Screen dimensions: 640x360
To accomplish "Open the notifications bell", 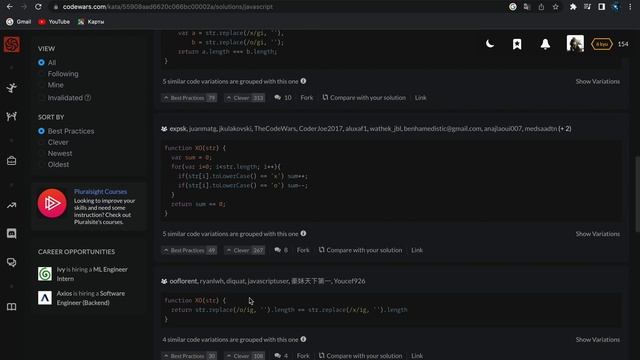I will (545, 44).
